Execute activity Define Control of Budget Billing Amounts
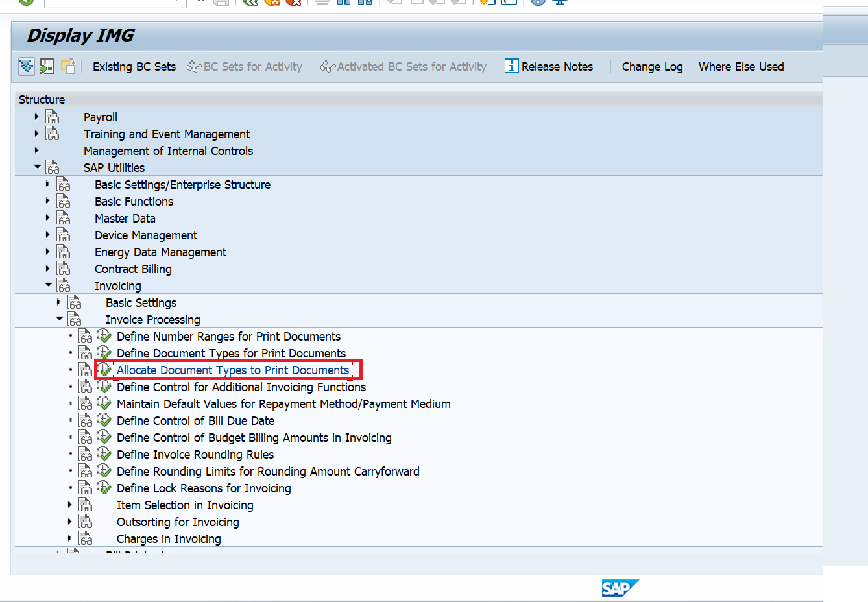The height and width of the screenshot is (602, 868). 104,437
